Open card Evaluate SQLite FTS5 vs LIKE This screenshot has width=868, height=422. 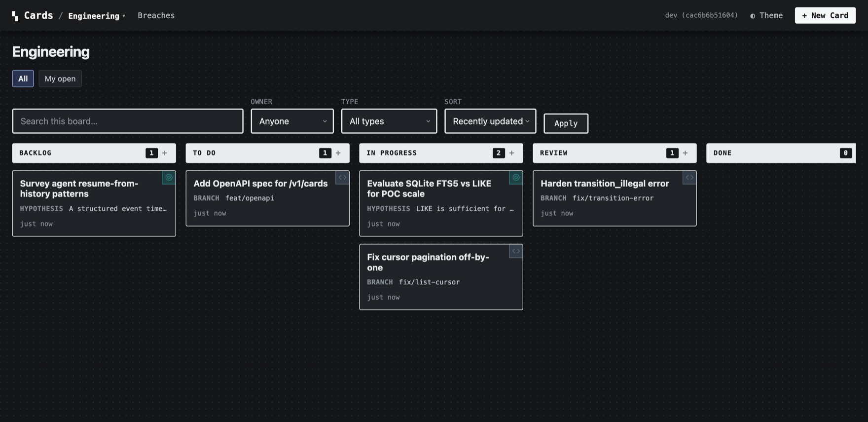(441, 203)
